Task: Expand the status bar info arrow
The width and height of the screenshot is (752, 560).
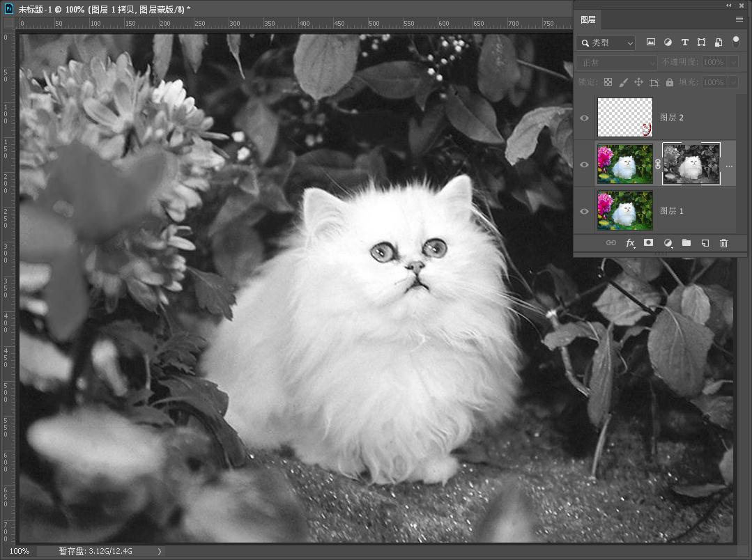Action: (160, 551)
